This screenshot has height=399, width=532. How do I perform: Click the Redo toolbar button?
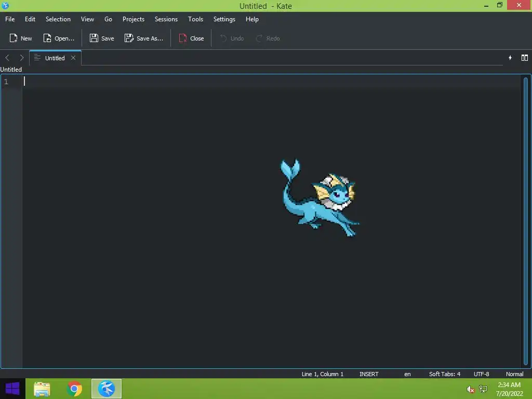coord(268,38)
